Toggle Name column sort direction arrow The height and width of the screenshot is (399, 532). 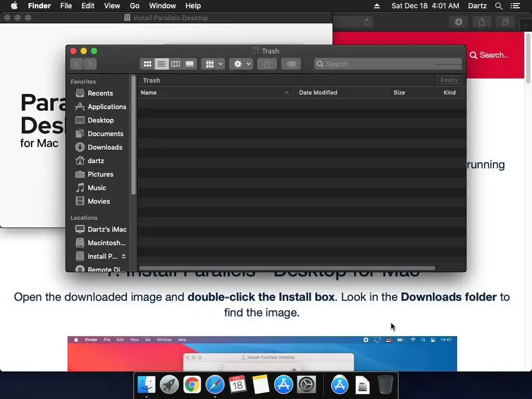coord(287,92)
